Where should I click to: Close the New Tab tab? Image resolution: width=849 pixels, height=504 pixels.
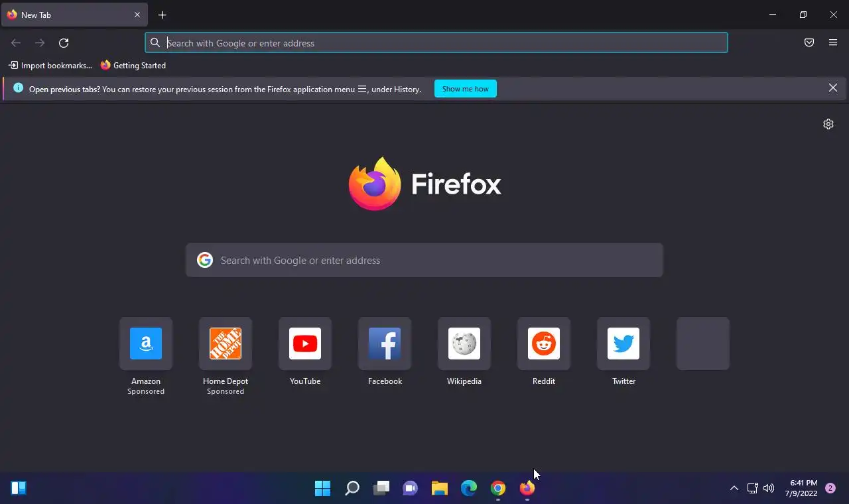click(137, 15)
